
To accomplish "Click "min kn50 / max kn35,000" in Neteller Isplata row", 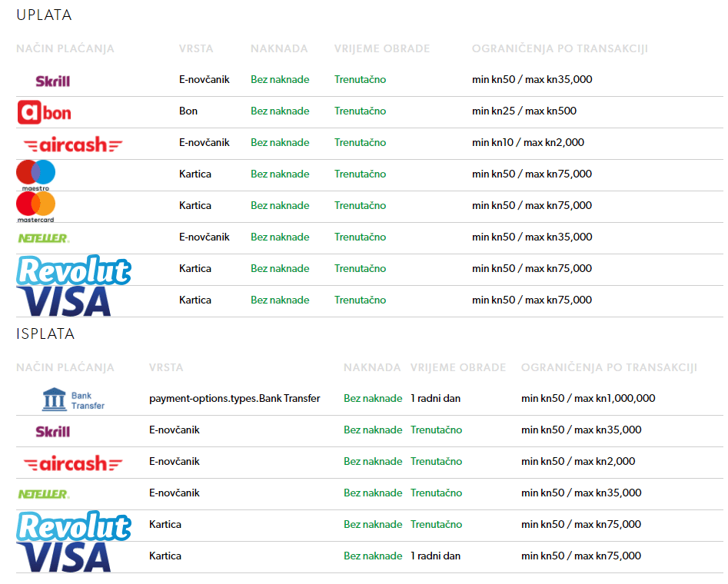I will pyautogui.click(x=581, y=493).
